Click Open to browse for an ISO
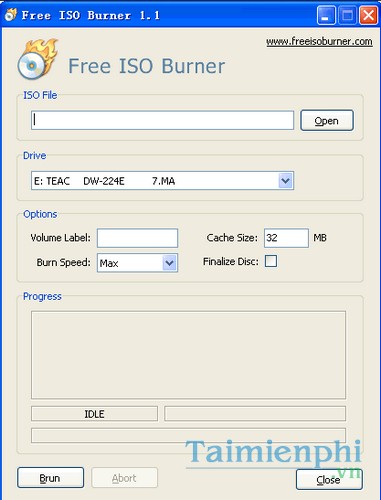 click(x=327, y=120)
